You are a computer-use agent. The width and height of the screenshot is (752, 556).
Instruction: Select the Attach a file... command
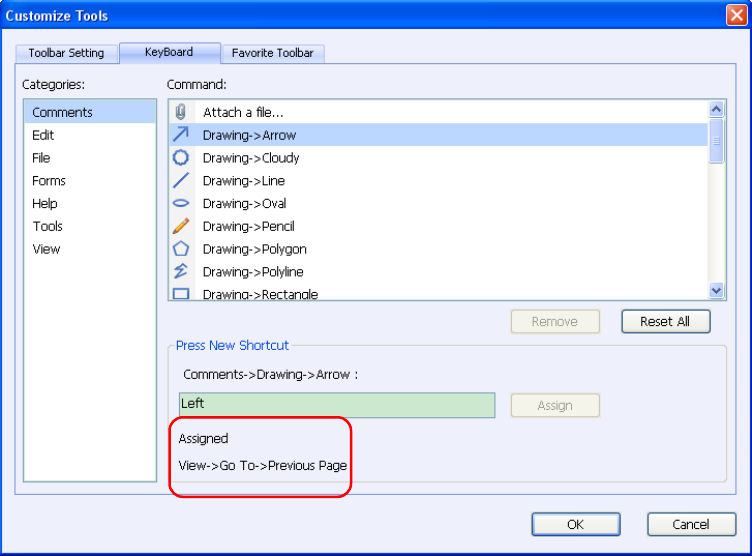click(x=438, y=112)
